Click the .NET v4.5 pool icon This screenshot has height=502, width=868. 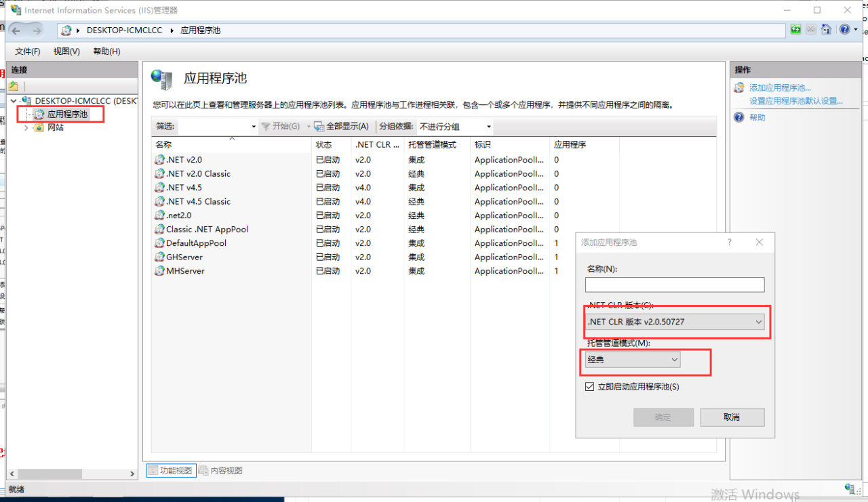160,188
